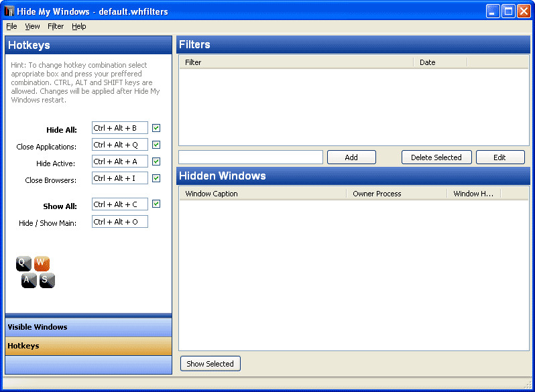Image resolution: width=535 pixels, height=392 pixels.
Task: Toggle the Show All hotkey checkbox
Action: click(x=156, y=204)
